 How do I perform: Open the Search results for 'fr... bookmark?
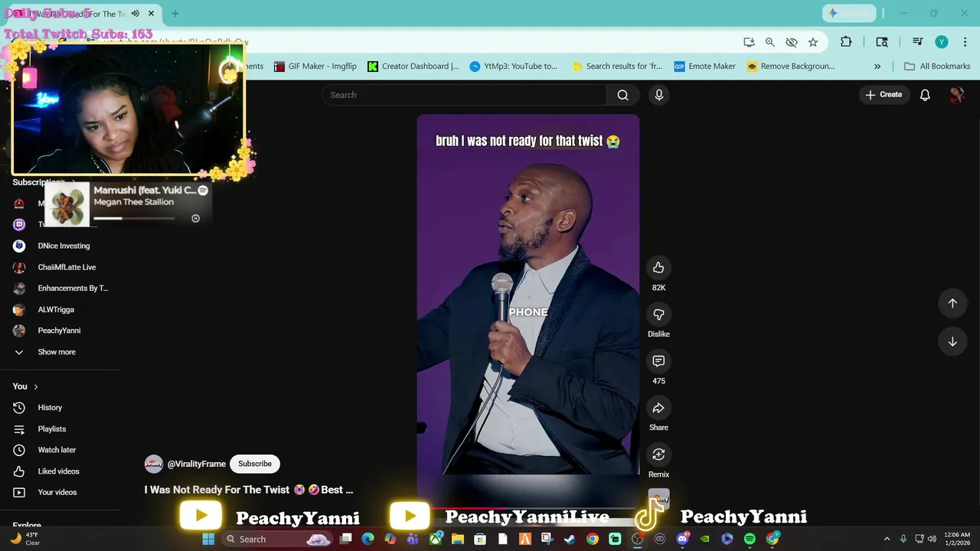click(617, 67)
